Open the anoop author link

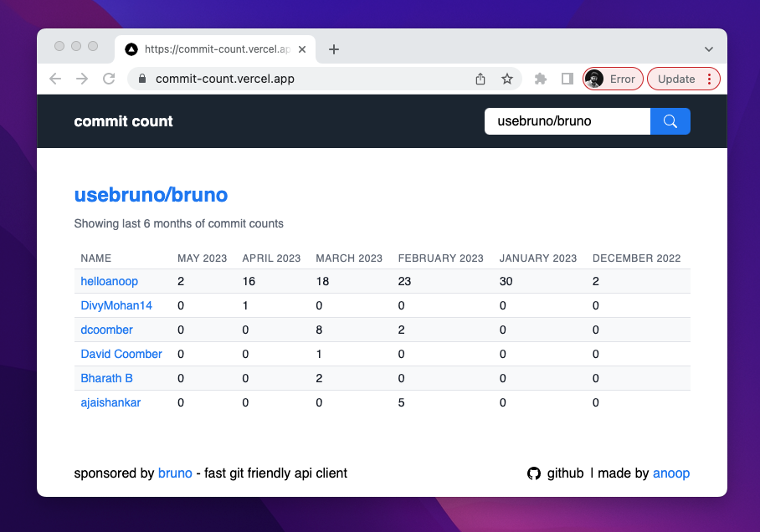click(671, 473)
